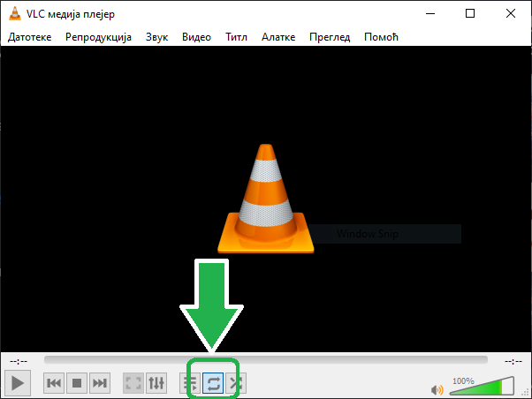Skip to the next media item
Image resolution: width=532 pixels, height=399 pixels.
click(100, 383)
